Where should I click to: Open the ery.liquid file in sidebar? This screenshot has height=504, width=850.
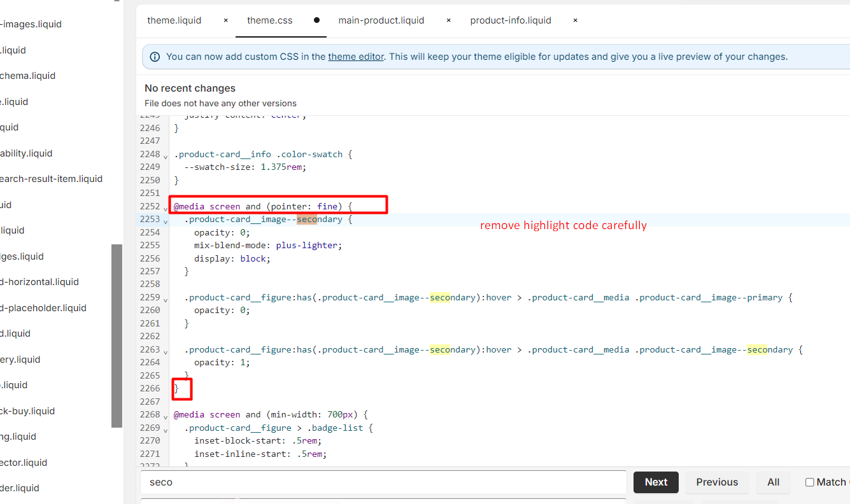(x=20, y=360)
